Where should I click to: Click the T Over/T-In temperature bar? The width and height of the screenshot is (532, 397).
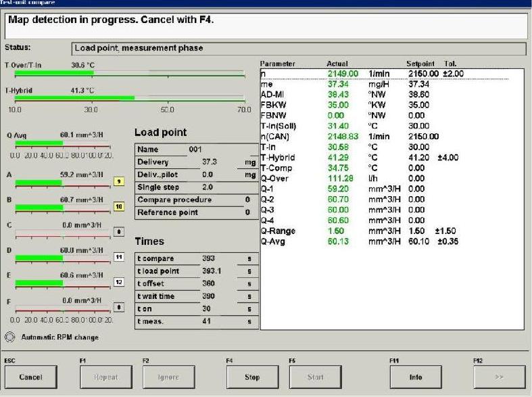[x=128, y=72]
